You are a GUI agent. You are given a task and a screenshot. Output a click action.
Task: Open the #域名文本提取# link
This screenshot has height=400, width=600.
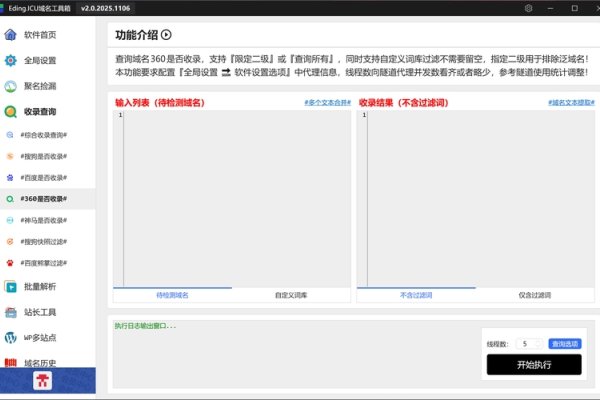click(571, 103)
